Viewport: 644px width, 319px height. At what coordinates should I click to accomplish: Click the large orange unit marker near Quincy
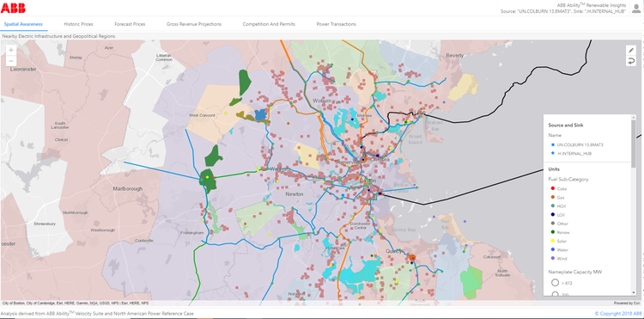412,258
